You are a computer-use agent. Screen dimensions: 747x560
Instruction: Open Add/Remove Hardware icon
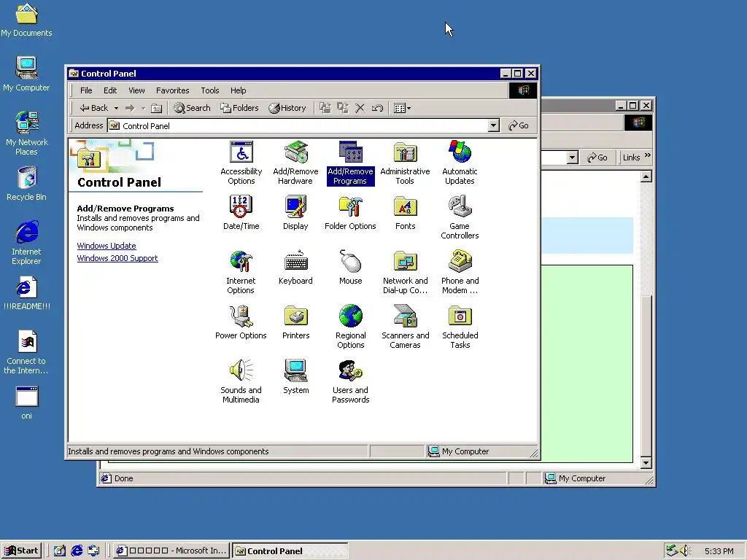click(x=295, y=163)
